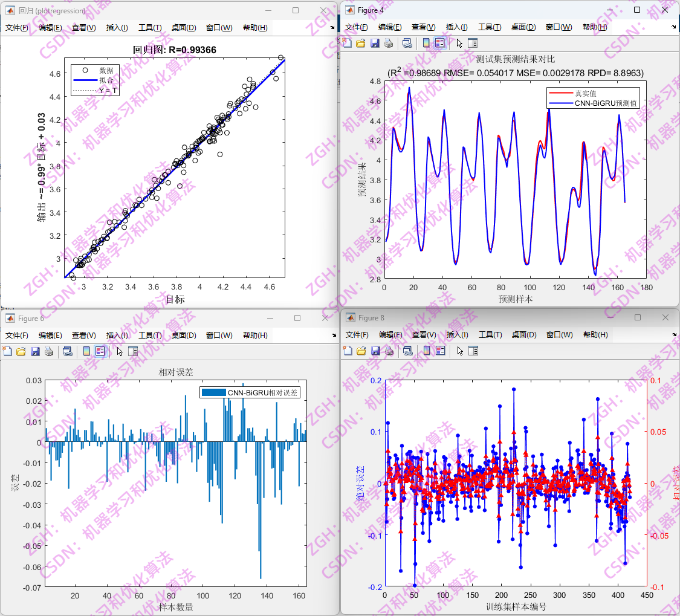Viewport: 680px width, 616px height.
Task: Expand menu-bar dock arrow in regression window
Action: [332, 27]
